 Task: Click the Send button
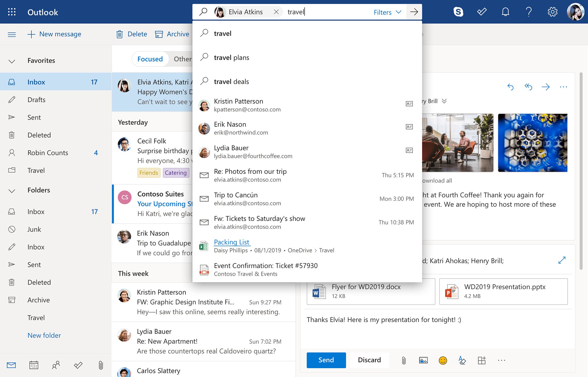[x=326, y=360]
